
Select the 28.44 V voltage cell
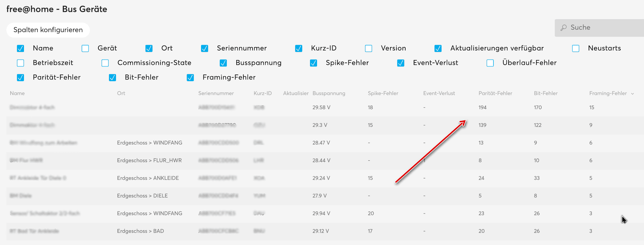point(321,160)
